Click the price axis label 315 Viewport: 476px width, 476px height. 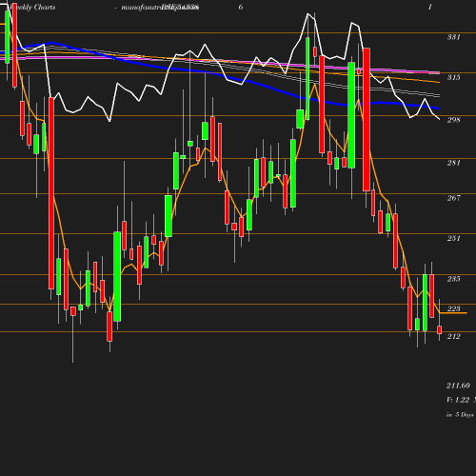tap(454, 77)
